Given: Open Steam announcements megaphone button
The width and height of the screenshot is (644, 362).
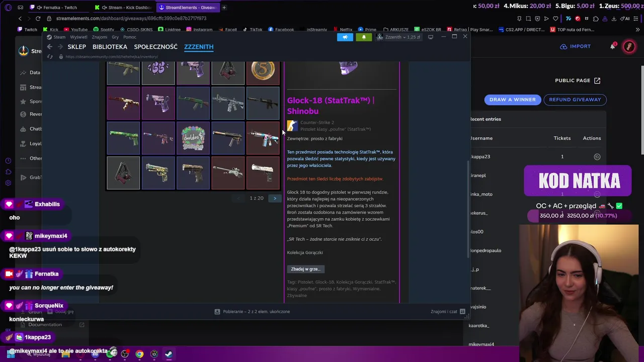Looking at the screenshot, I should (345, 37).
